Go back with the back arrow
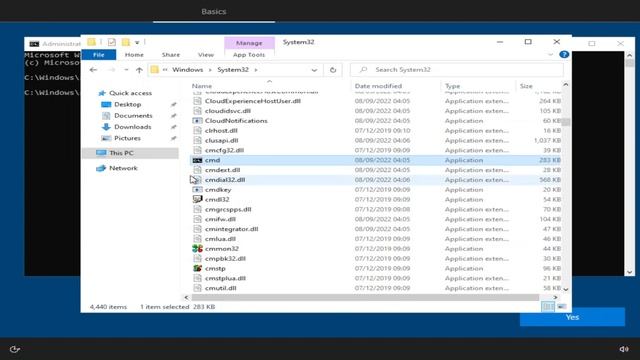 pos(93,70)
